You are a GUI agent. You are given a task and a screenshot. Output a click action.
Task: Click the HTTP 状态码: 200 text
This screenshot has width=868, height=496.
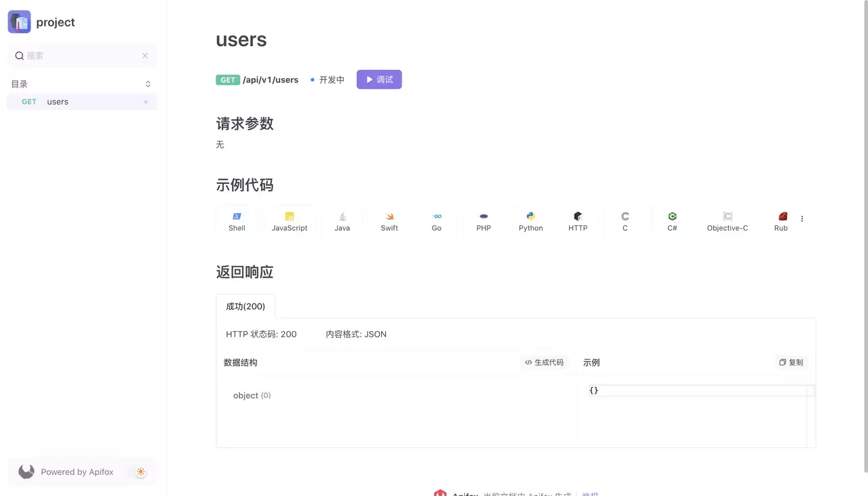261,335
